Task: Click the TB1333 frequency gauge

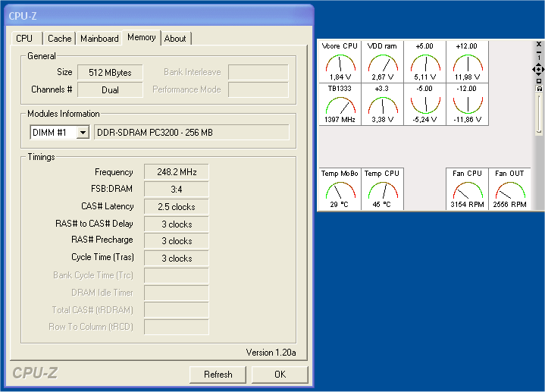Action: [340, 104]
